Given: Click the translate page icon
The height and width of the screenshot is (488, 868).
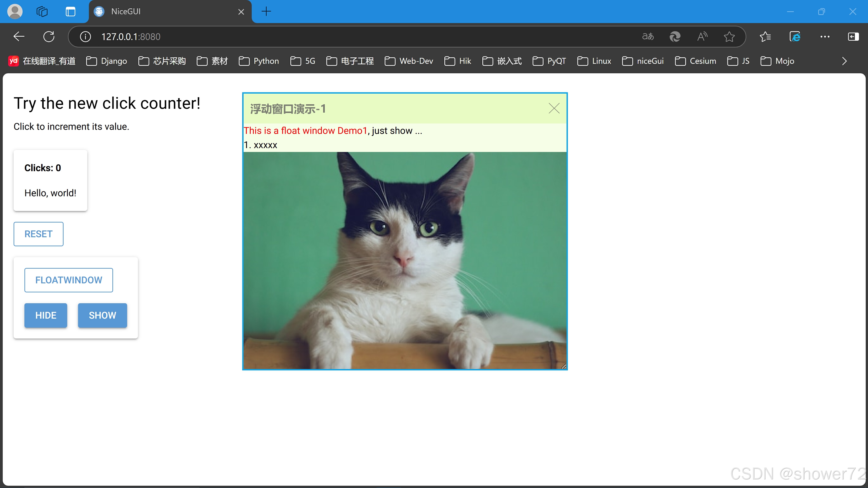Looking at the screenshot, I should pos(648,36).
